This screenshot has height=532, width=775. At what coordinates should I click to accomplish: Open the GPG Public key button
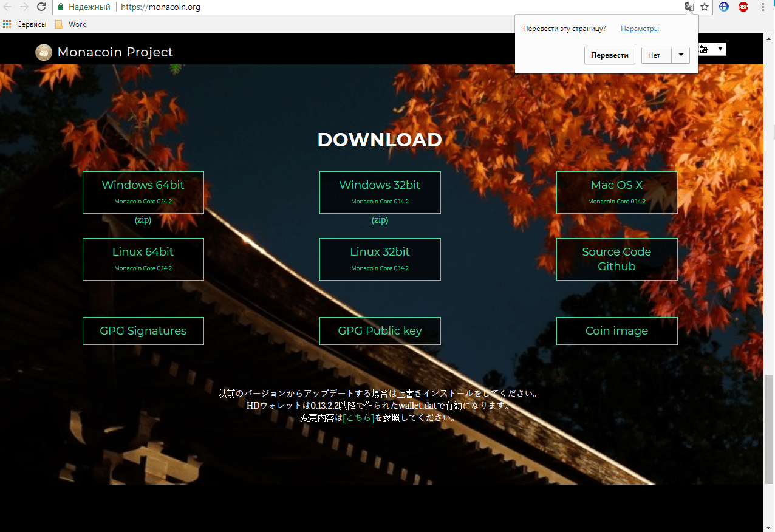(380, 331)
